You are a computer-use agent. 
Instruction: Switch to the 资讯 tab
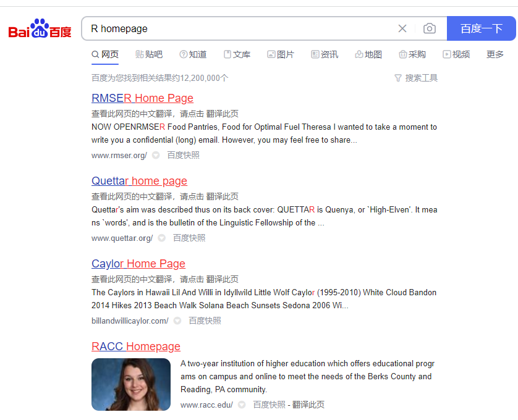(325, 54)
